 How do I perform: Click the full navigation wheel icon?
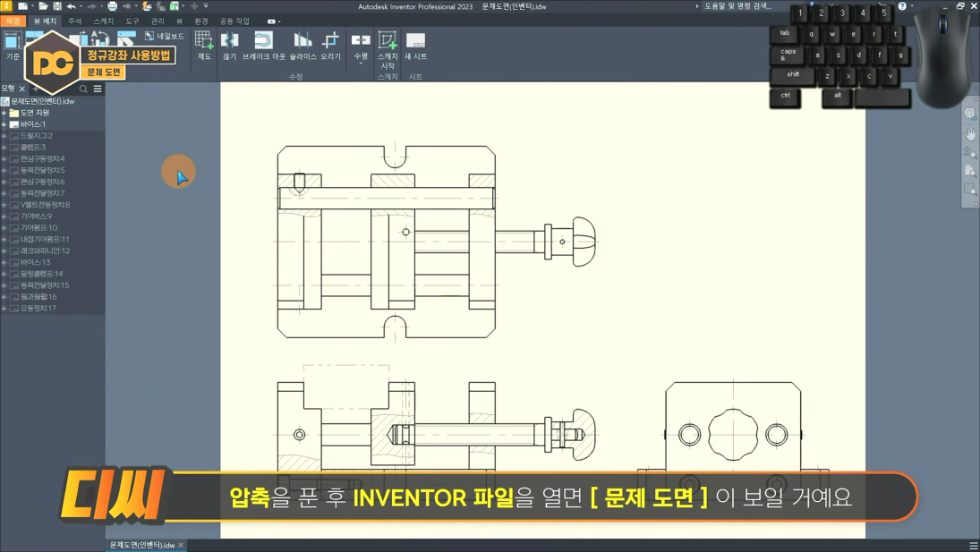tap(970, 114)
